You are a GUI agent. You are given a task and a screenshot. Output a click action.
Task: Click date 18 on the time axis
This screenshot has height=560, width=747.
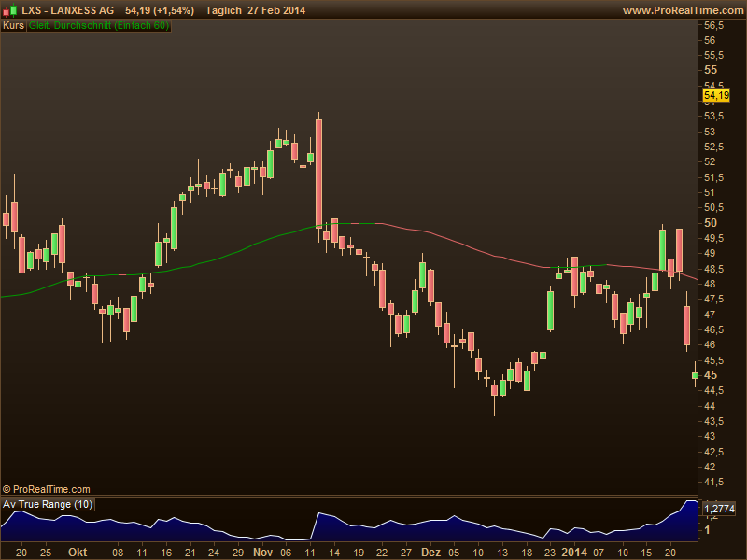click(527, 553)
